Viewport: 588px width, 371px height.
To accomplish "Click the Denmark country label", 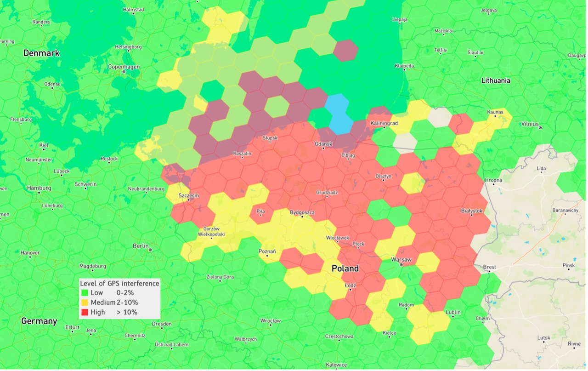I will [41, 53].
